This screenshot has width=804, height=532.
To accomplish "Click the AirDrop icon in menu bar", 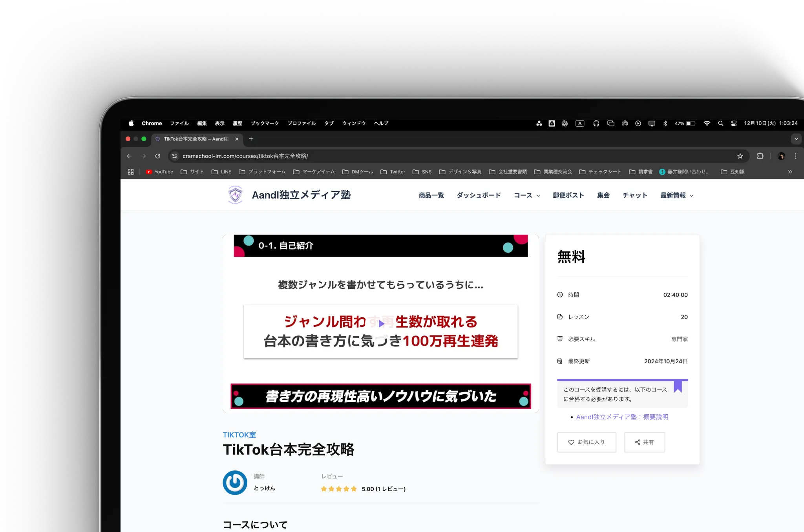I will click(625, 123).
